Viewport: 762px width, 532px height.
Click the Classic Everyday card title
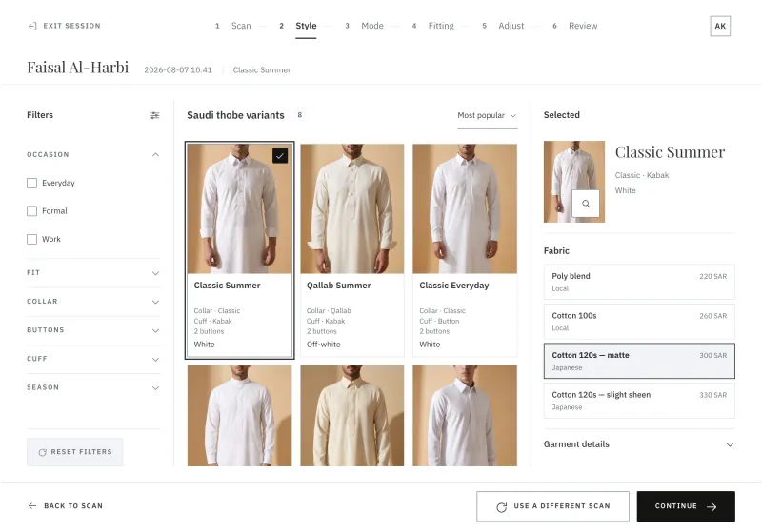(454, 286)
